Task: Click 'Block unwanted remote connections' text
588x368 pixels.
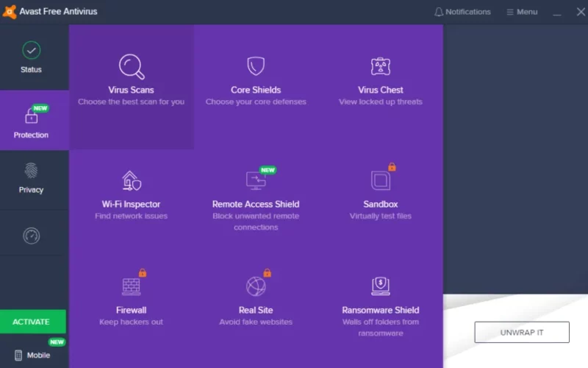Action: [256, 222]
